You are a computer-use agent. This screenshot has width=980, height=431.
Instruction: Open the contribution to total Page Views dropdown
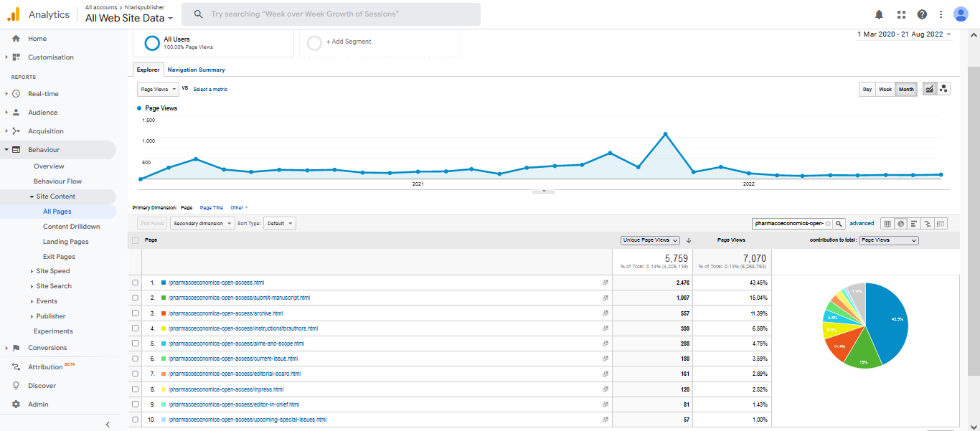888,240
